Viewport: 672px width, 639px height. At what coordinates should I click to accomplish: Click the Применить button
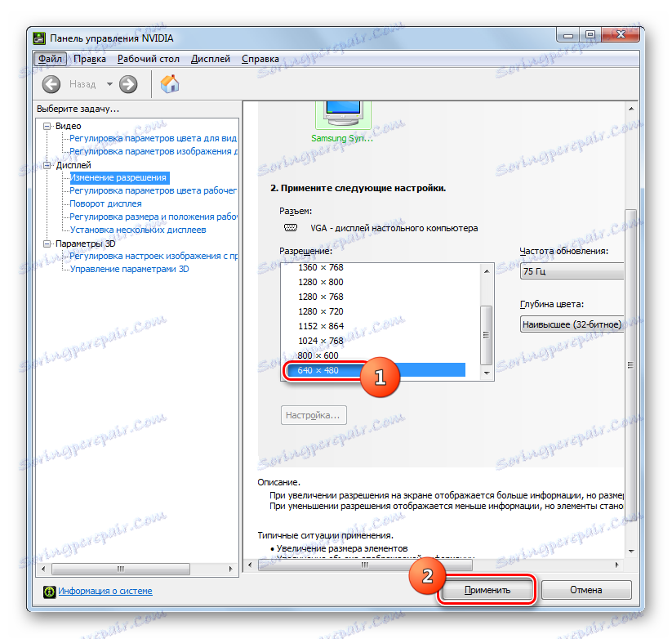coord(487,590)
